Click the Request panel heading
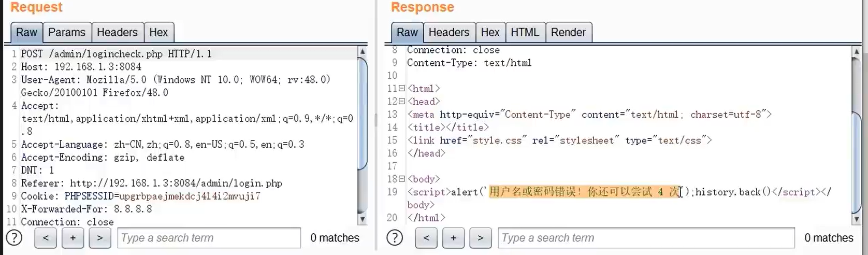Screen dimensions: 868x255 (36, 7)
